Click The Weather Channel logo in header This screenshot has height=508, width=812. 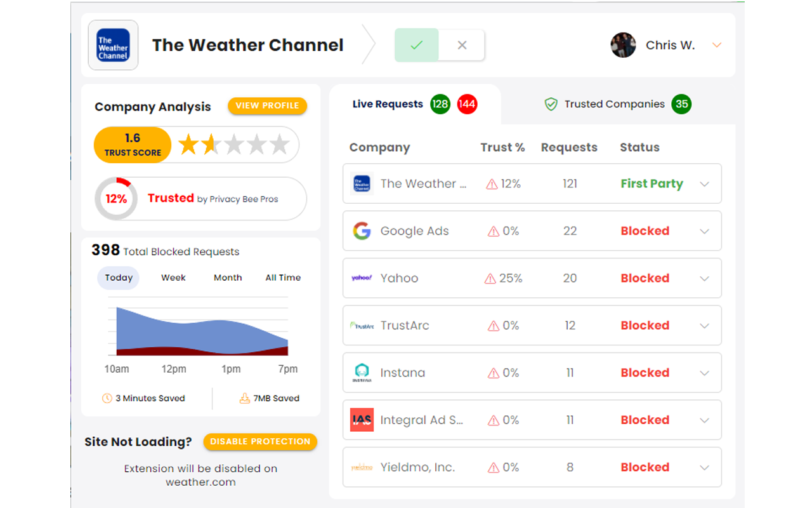[x=113, y=45]
